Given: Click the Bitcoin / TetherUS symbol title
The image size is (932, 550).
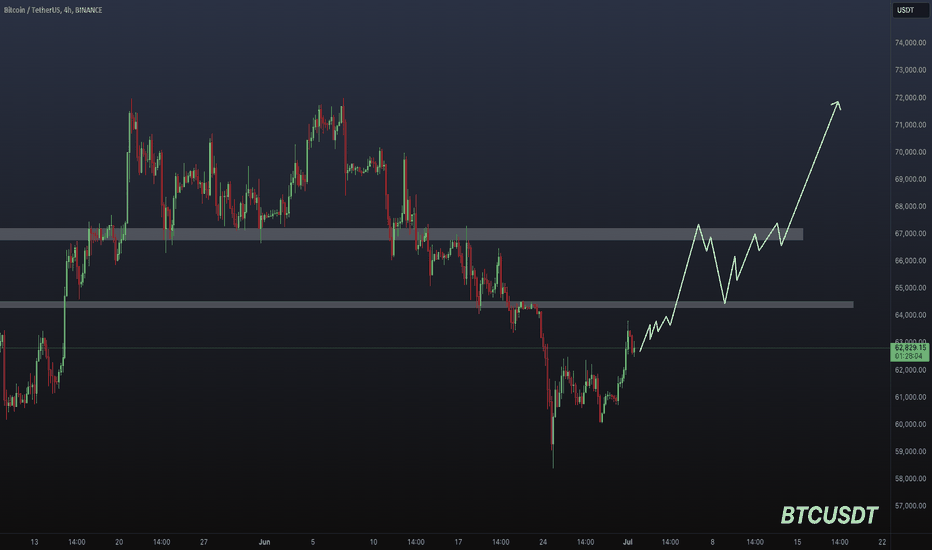Looking at the screenshot, I should 32,10.
